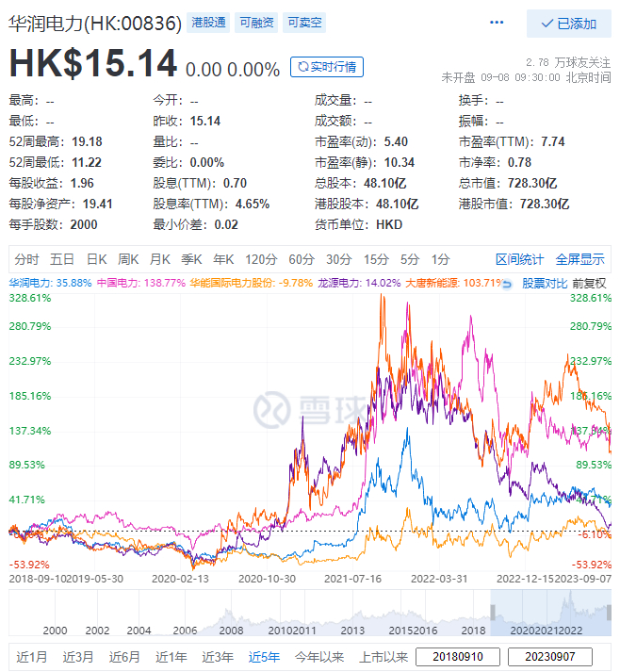Click 龙源电力 legend entry
This screenshot has width=620, height=672.
click(359, 283)
